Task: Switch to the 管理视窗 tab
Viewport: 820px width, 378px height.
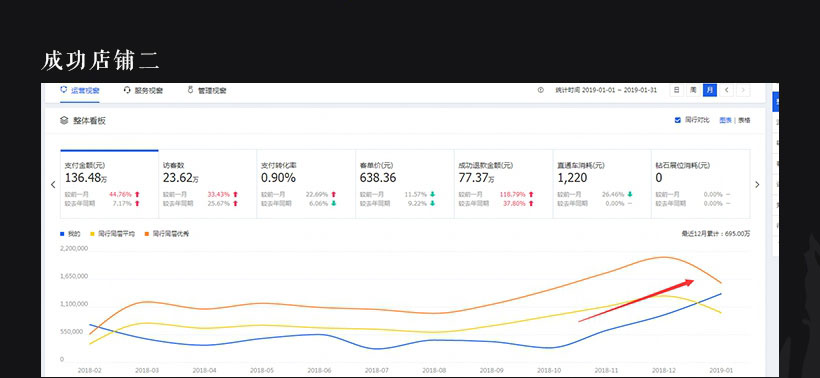Action: [x=207, y=90]
